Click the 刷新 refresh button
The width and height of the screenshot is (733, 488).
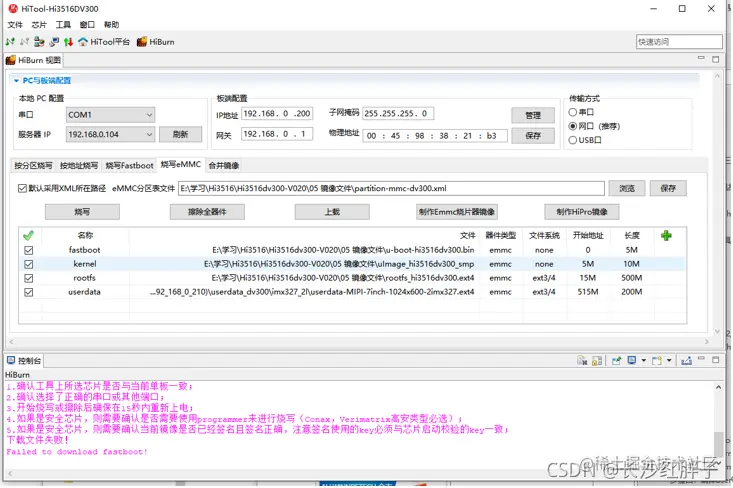tap(180, 135)
